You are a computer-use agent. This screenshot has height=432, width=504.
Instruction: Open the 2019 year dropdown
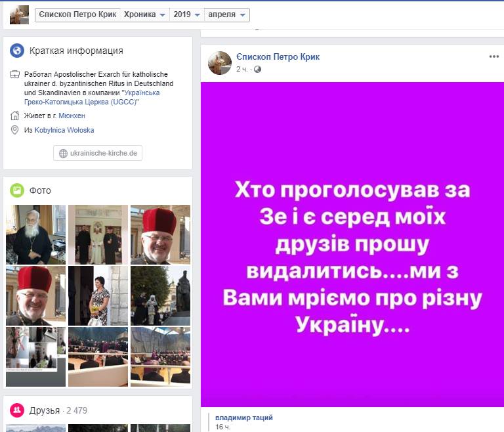(x=187, y=14)
